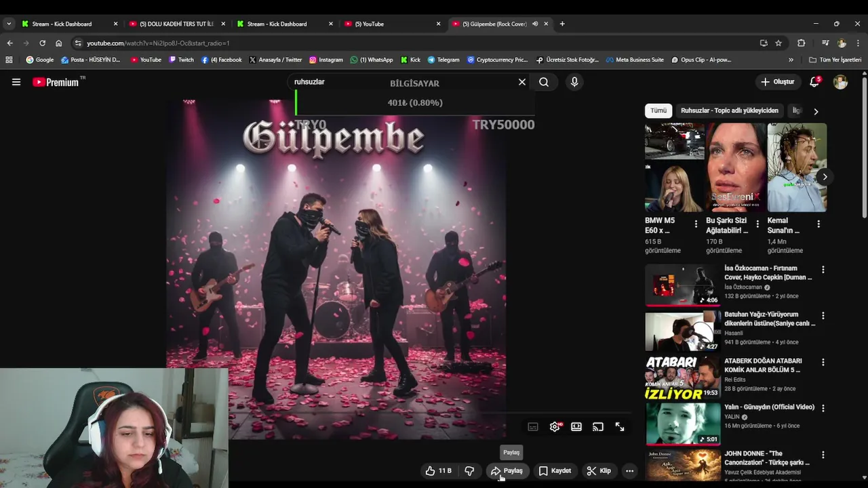This screenshot has height=488, width=868.
Task: Dislike the video with thumbs down
Action: tap(469, 470)
